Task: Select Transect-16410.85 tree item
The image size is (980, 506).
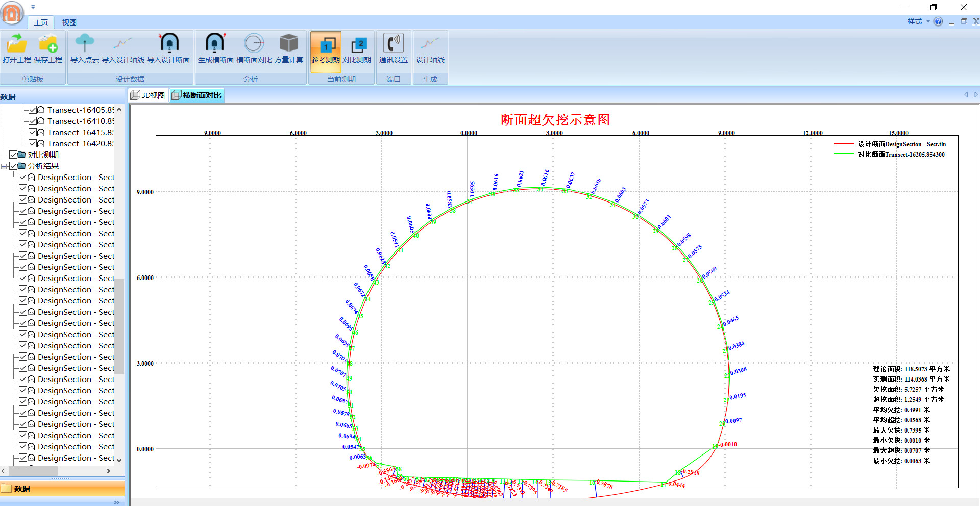Action: tap(81, 121)
